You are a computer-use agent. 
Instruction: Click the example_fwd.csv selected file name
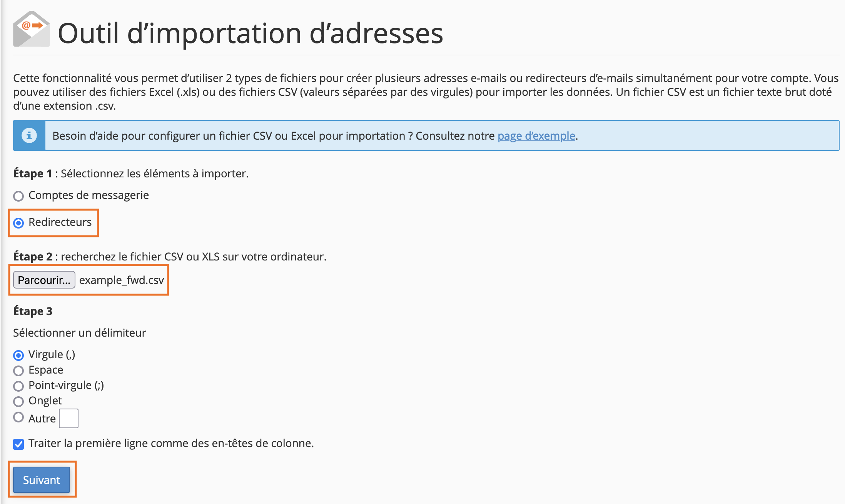(x=122, y=280)
